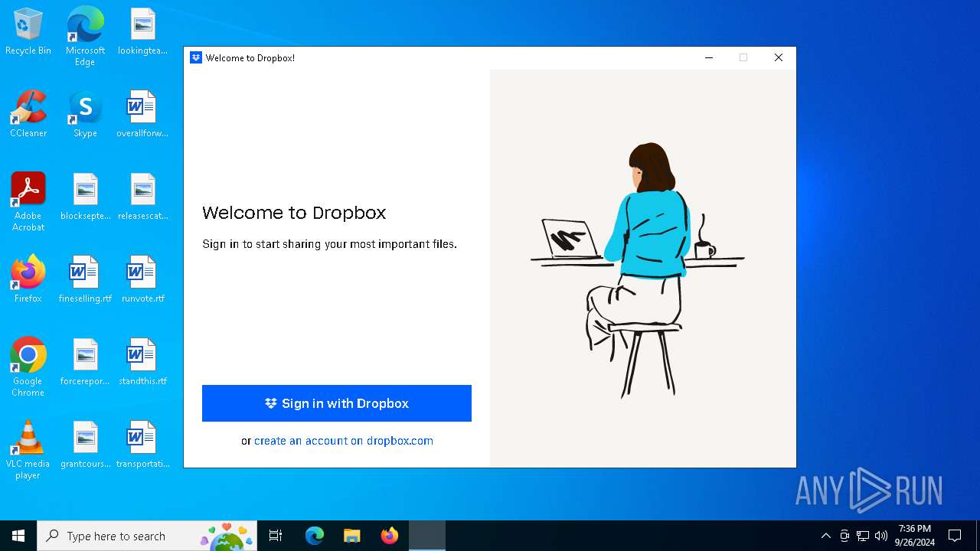Screen dimensions: 980x551
Task: Show hidden system tray icons
Action: pyautogui.click(x=825, y=536)
